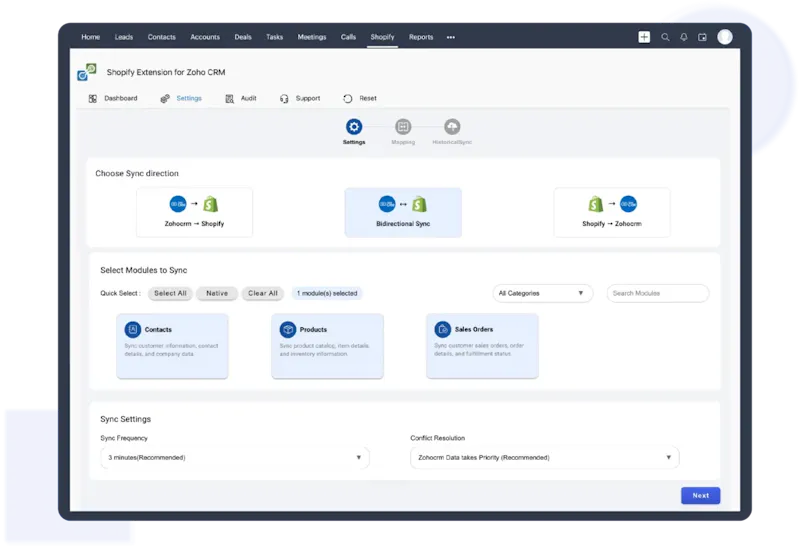Open the Calls tab
This screenshot has width=800, height=548.
tap(348, 37)
